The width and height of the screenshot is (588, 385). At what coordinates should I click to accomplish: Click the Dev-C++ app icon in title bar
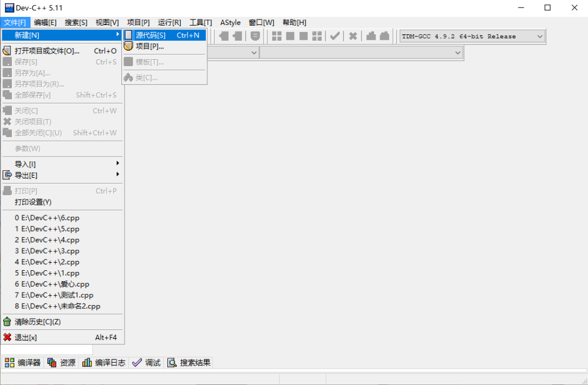(x=9, y=8)
